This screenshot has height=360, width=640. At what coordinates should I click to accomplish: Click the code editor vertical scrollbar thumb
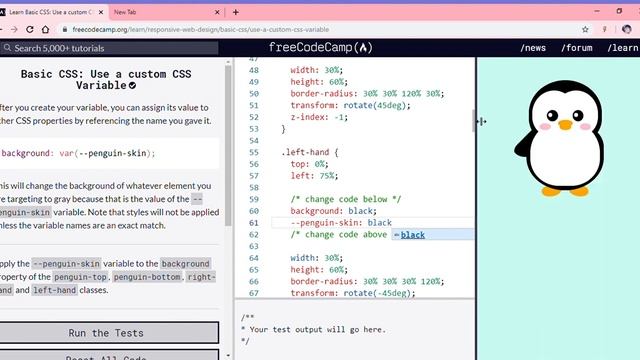pyautogui.click(x=473, y=121)
